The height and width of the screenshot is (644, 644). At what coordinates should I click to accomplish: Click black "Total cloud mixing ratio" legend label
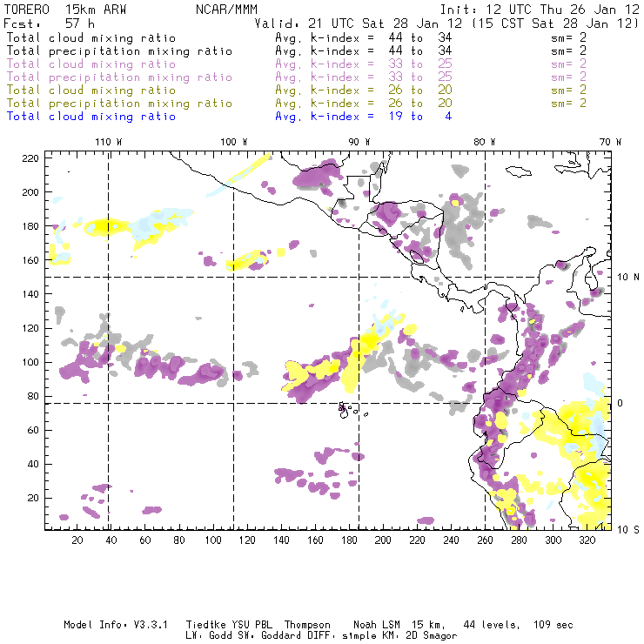(91, 37)
